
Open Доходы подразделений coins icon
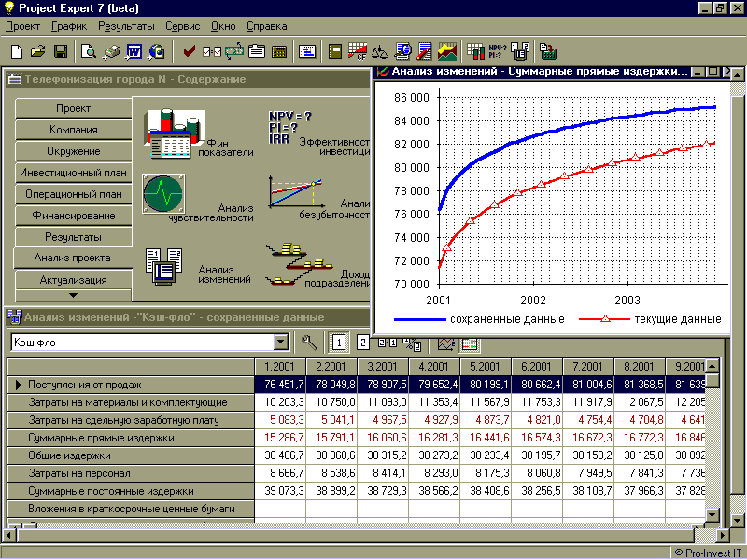tap(299, 263)
